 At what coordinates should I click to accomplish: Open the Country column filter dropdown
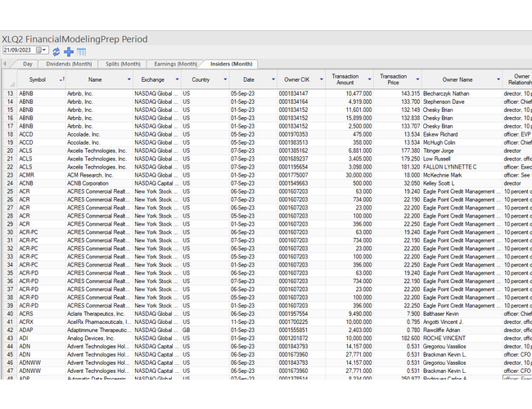pyautogui.click(x=225, y=79)
